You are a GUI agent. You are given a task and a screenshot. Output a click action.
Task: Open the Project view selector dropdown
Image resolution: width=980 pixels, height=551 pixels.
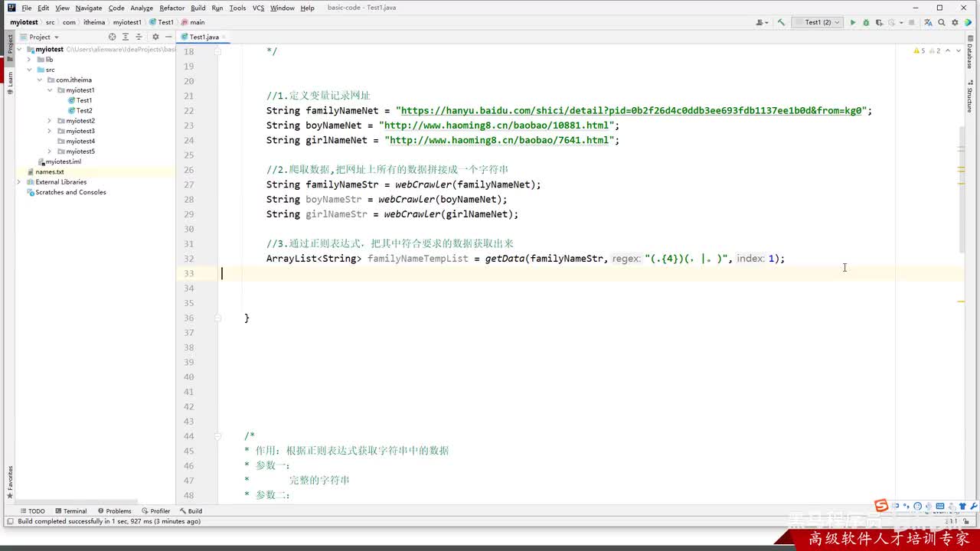click(x=40, y=37)
